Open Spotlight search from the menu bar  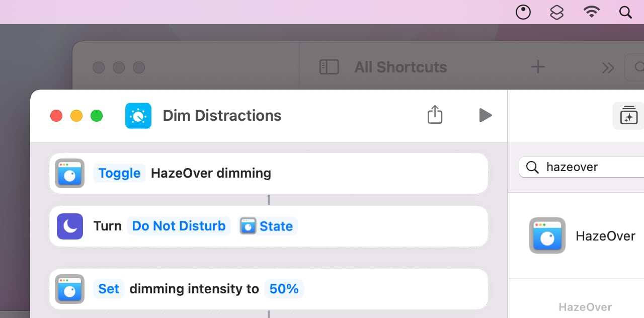pyautogui.click(x=625, y=12)
